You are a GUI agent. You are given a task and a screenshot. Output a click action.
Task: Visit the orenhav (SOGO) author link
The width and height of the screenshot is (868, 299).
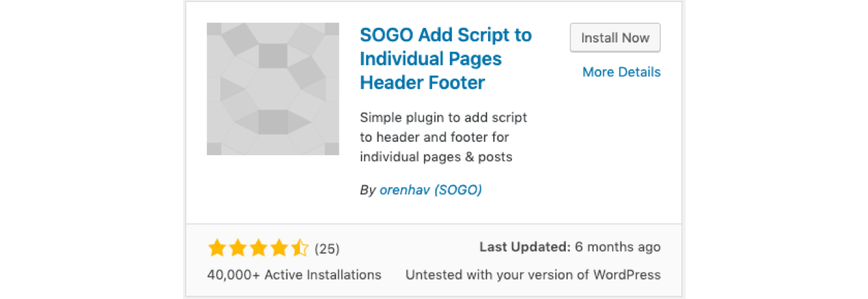(x=430, y=190)
